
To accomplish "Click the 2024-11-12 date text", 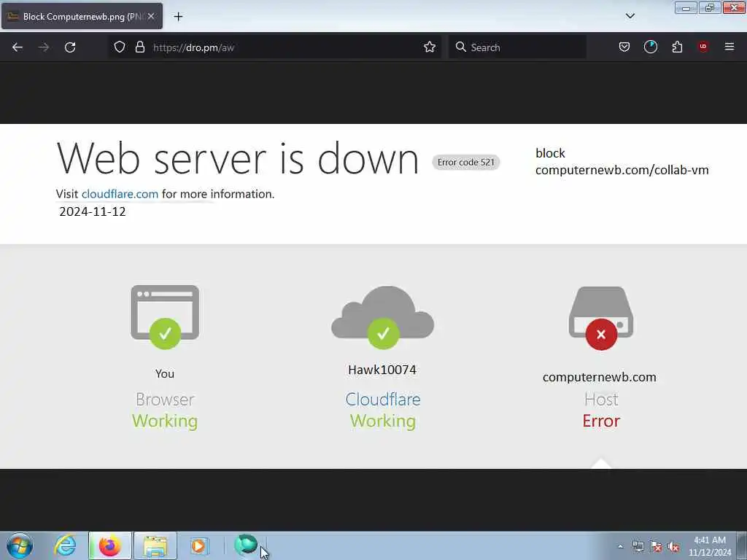I will [93, 211].
